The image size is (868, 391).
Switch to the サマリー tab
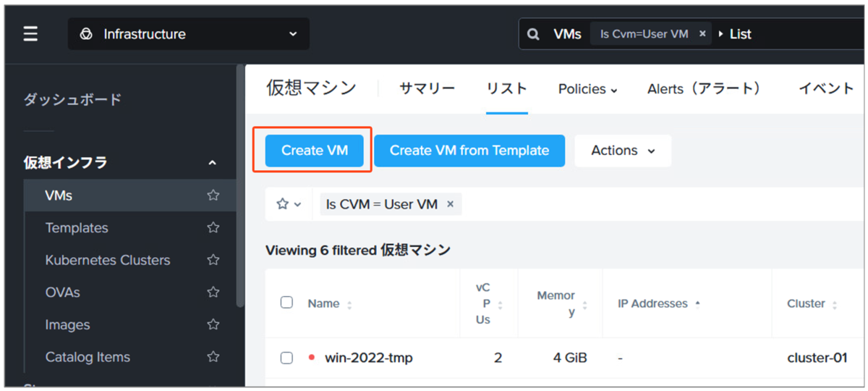point(427,88)
